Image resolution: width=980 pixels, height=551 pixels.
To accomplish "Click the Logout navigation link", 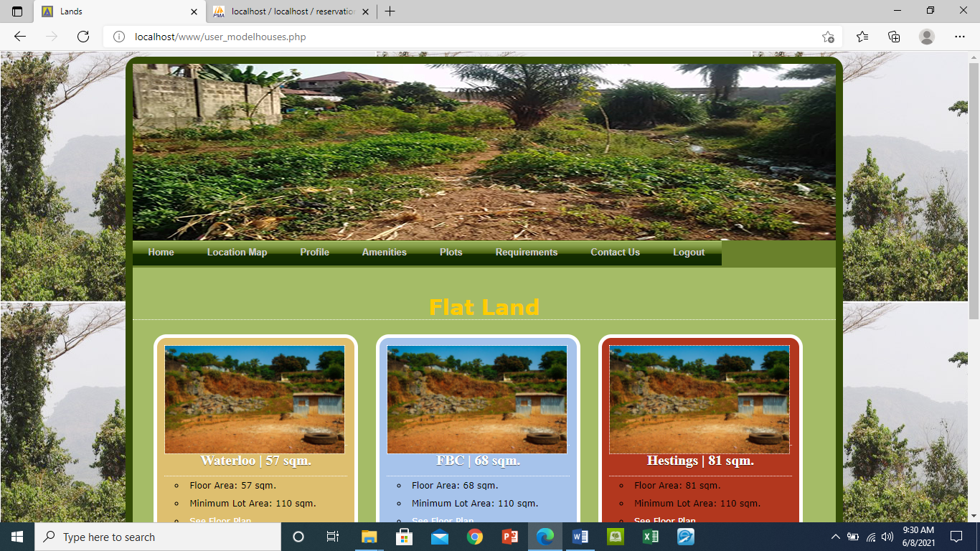I will pos(688,253).
